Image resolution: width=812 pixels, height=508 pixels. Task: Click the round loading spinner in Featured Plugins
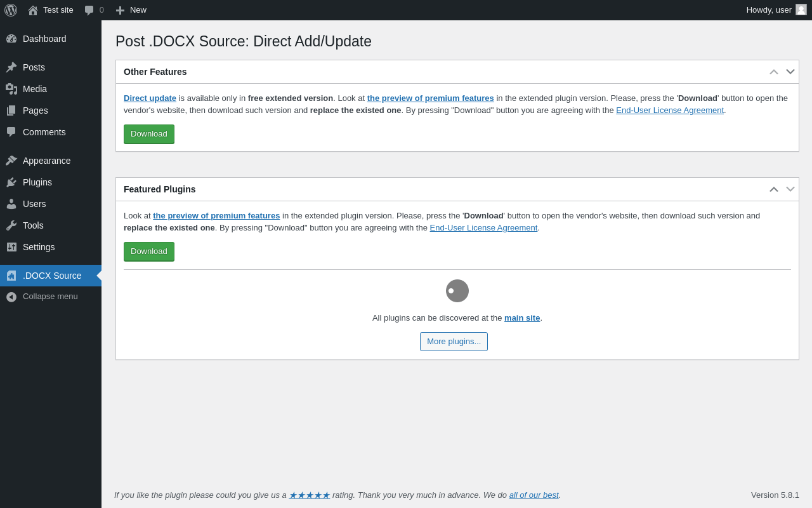[x=457, y=291]
